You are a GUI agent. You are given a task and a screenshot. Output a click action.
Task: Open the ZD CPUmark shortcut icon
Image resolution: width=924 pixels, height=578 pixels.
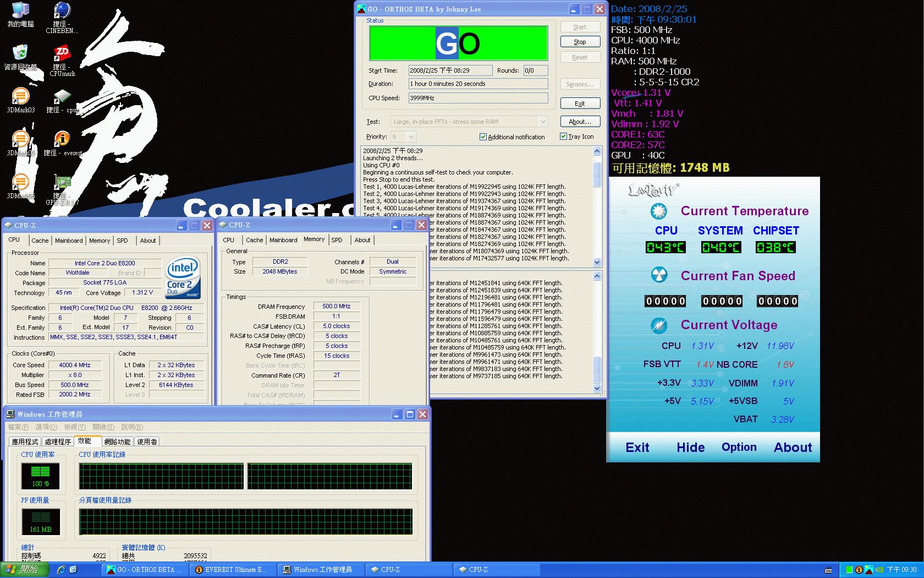coord(62,53)
